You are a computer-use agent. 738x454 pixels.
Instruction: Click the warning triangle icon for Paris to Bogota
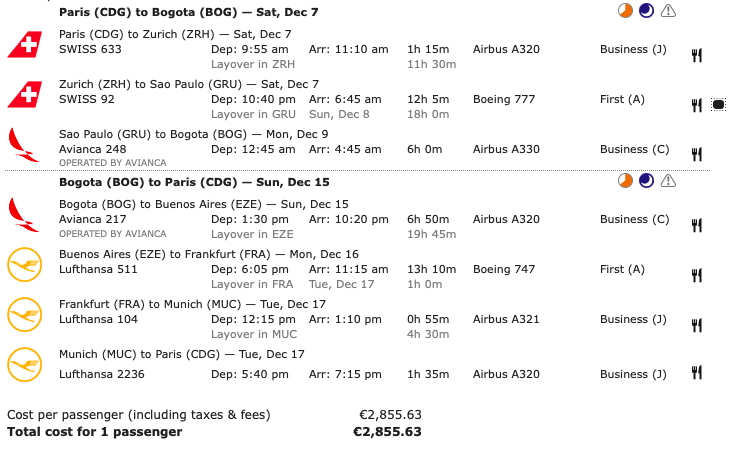point(668,11)
